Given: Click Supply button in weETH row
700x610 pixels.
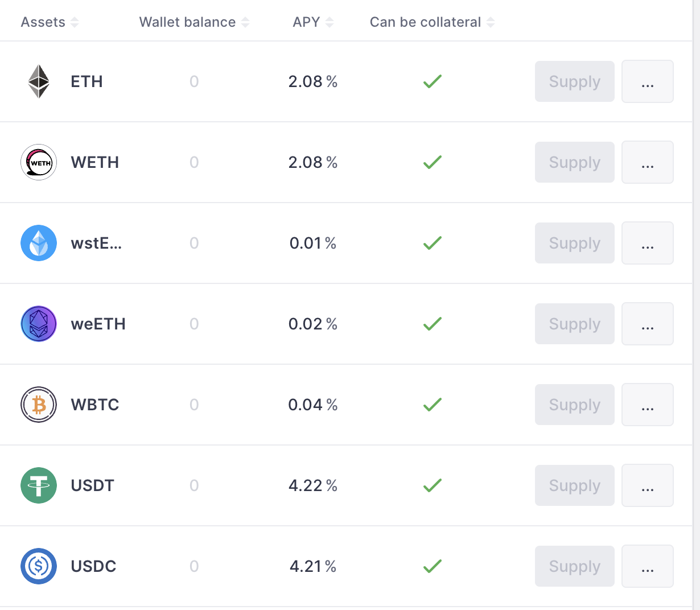Looking at the screenshot, I should [x=575, y=324].
